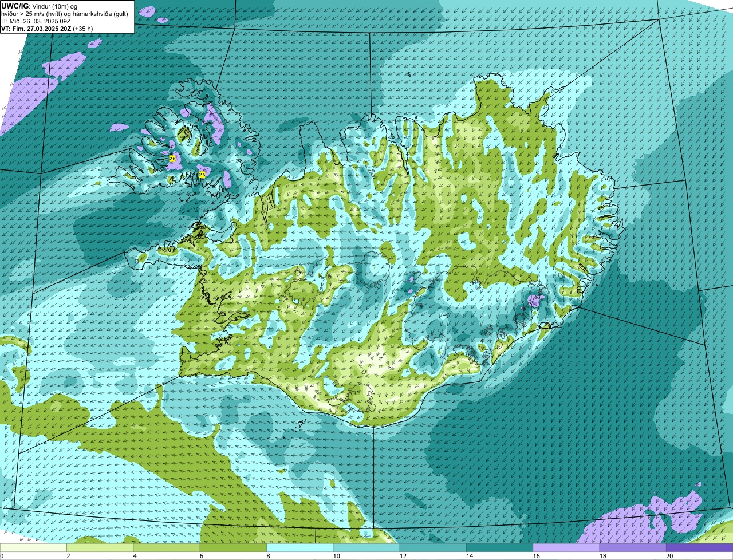Click the "0" label on the wind scale

pos(2,556)
